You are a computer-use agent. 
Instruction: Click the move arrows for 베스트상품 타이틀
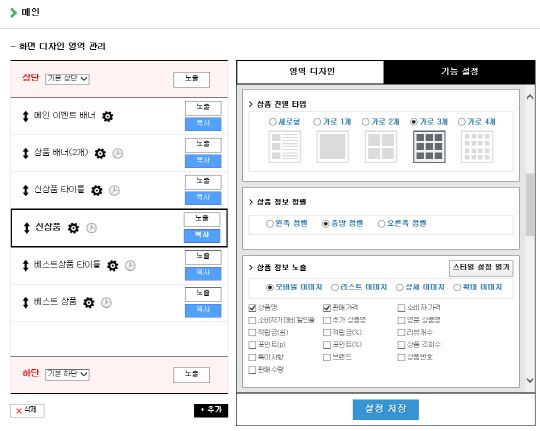(x=25, y=265)
